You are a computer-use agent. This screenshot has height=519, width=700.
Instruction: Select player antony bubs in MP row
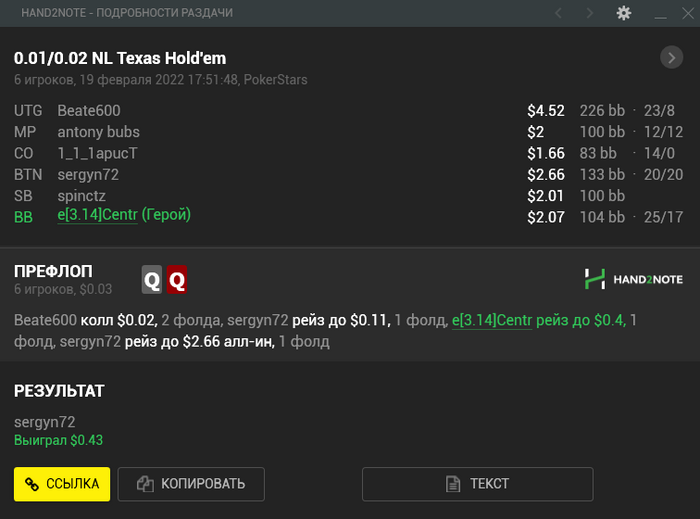point(99,132)
